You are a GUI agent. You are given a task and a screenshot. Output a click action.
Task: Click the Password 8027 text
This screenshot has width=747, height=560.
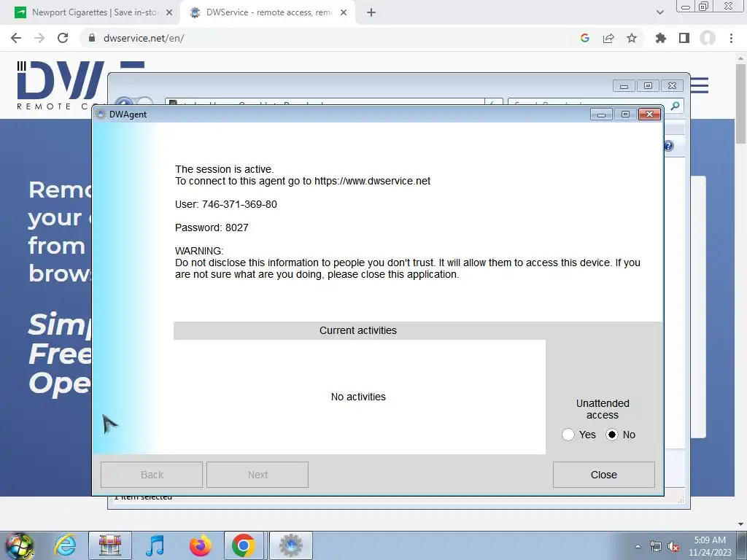(212, 227)
